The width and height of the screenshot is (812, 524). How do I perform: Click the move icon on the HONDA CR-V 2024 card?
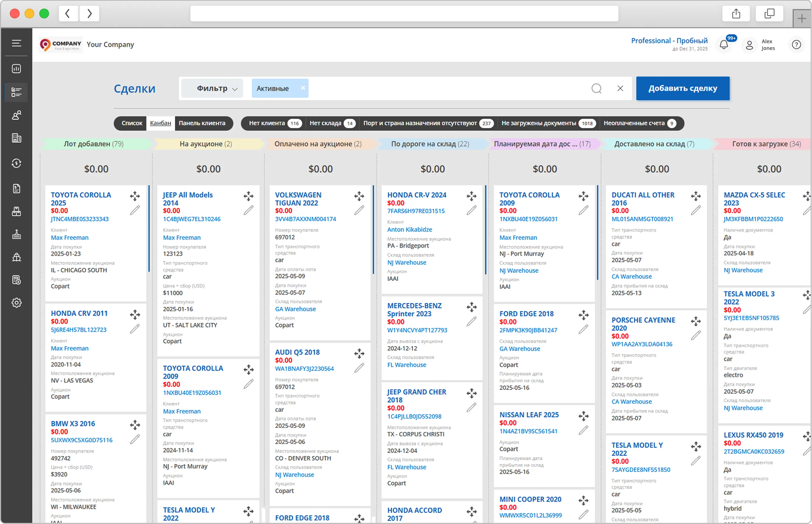pos(471,196)
